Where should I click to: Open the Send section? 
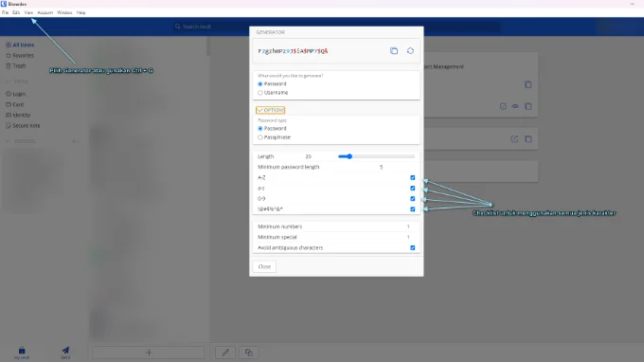coord(65,353)
